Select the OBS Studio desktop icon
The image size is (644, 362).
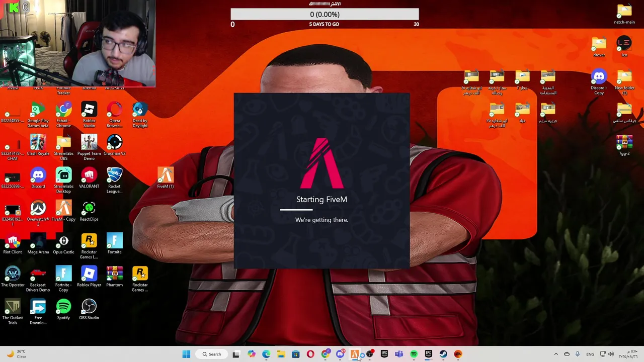(x=89, y=309)
